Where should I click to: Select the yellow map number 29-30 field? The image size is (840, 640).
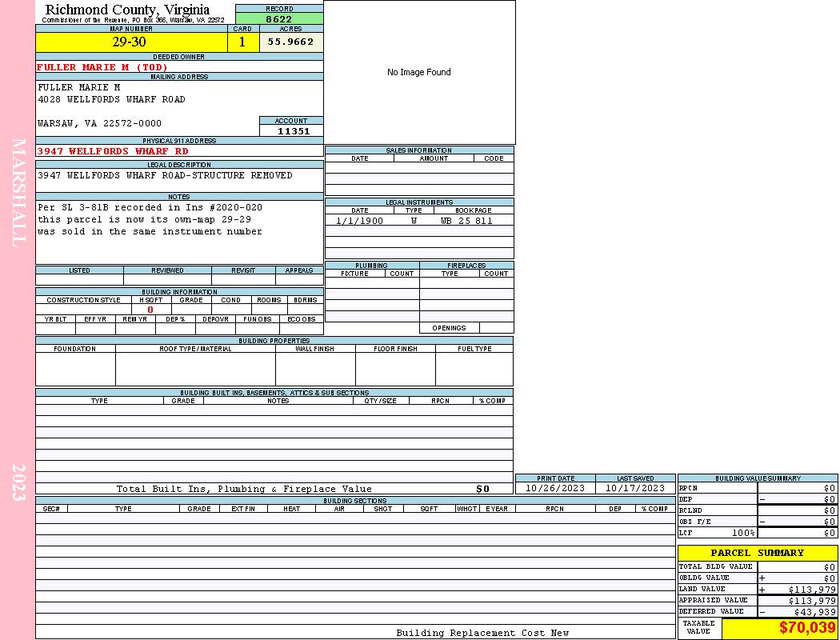coord(129,42)
